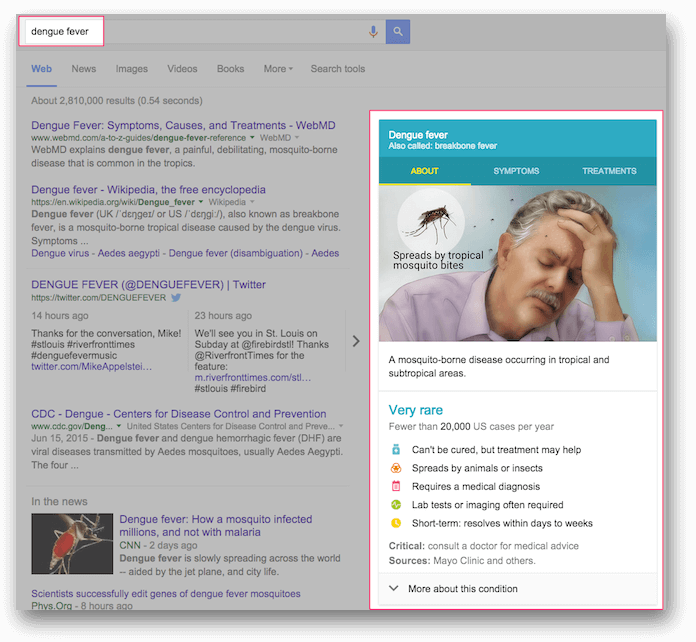This screenshot has height=642, width=696.
Task: Click the '23 hours ago' tweet timestamp
Action: click(x=223, y=316)
